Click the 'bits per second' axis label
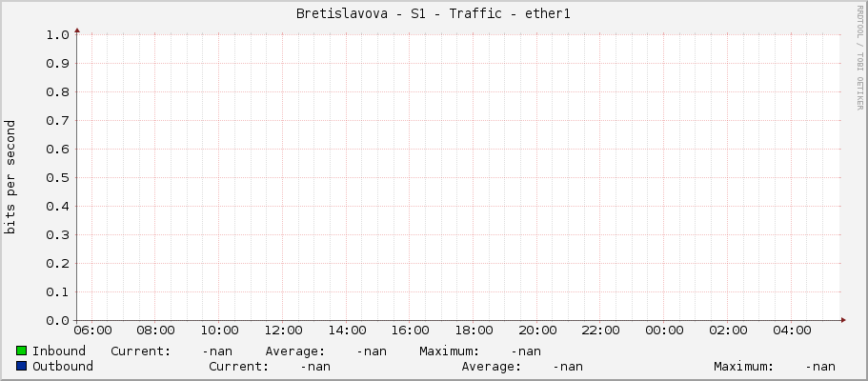Viewport: 868px width, 381px height. (x=10, y=177)
